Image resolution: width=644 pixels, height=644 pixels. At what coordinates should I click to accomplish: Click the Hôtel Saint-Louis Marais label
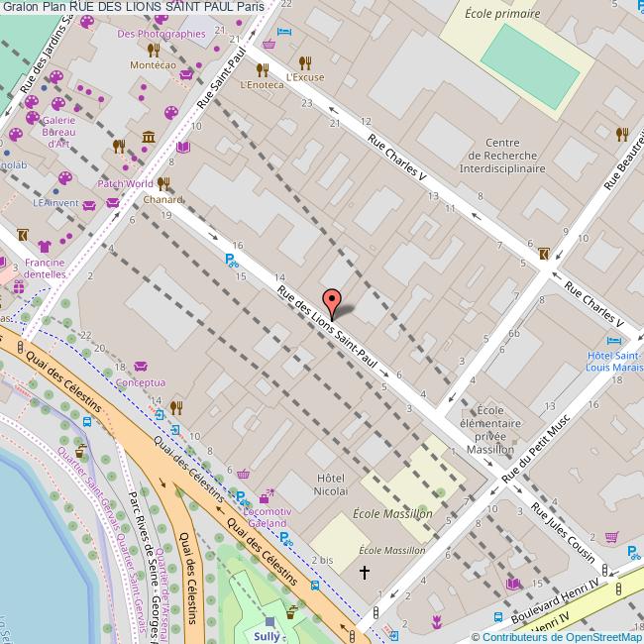614,362
